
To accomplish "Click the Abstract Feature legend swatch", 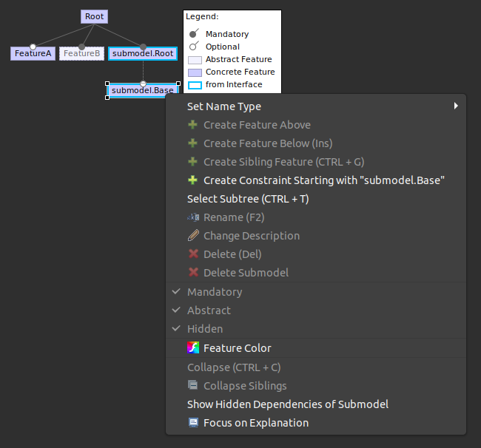I will point(195,60).
